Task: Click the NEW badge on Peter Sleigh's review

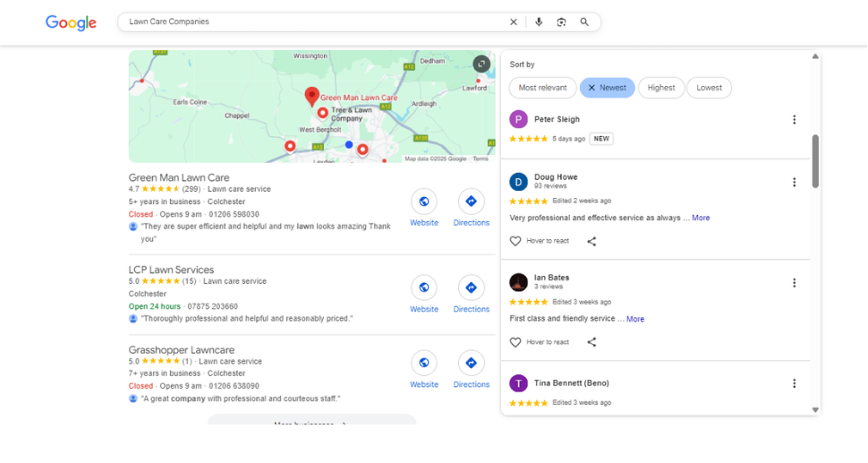Action: [x=601, y=139]
